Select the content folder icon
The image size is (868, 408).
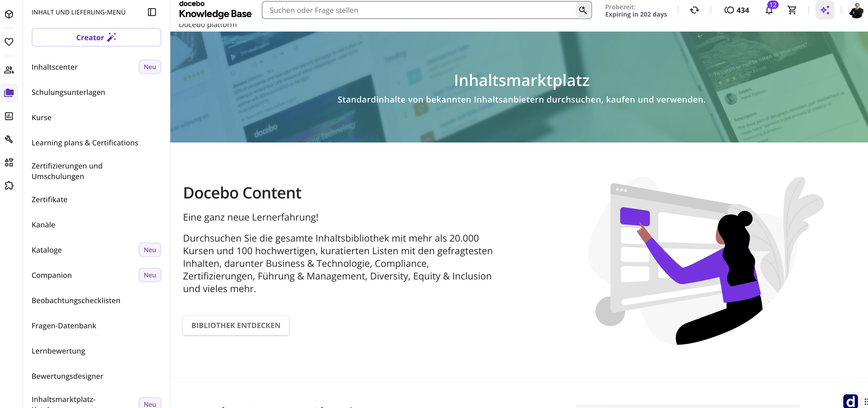coord(9,93)
